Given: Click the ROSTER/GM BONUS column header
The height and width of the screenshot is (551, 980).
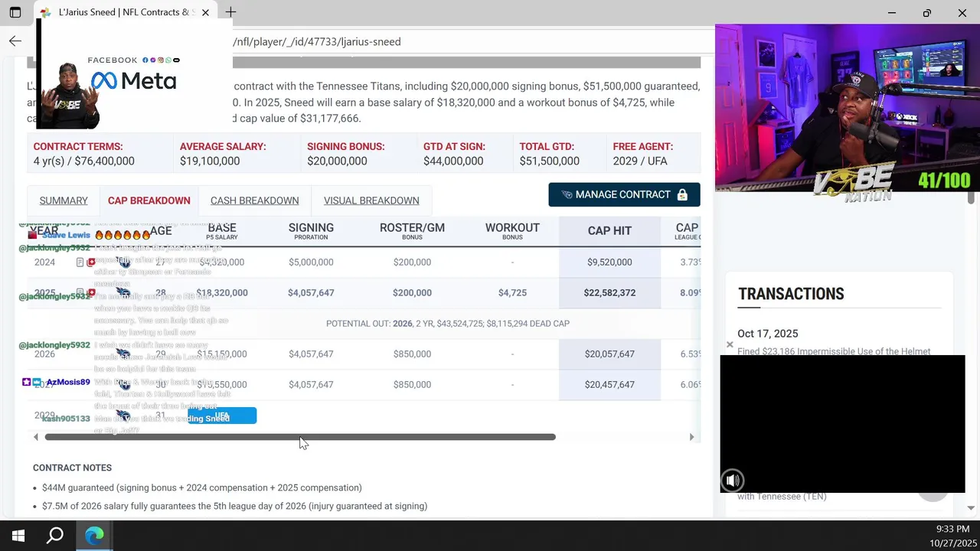Looking at the screenshot, I should pyautogui.click(x=412, y=231).
